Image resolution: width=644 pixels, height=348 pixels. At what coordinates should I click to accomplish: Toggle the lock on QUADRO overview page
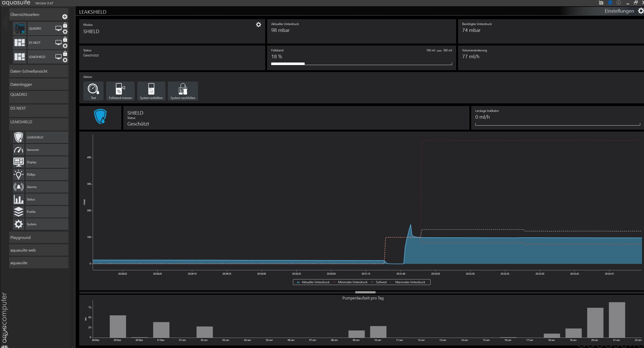pos(65,25)
